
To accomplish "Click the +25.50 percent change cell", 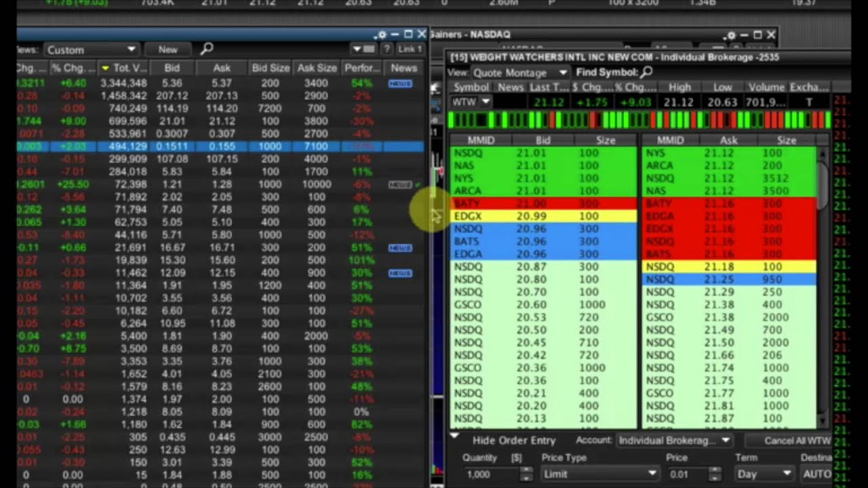I will (75, 184).
